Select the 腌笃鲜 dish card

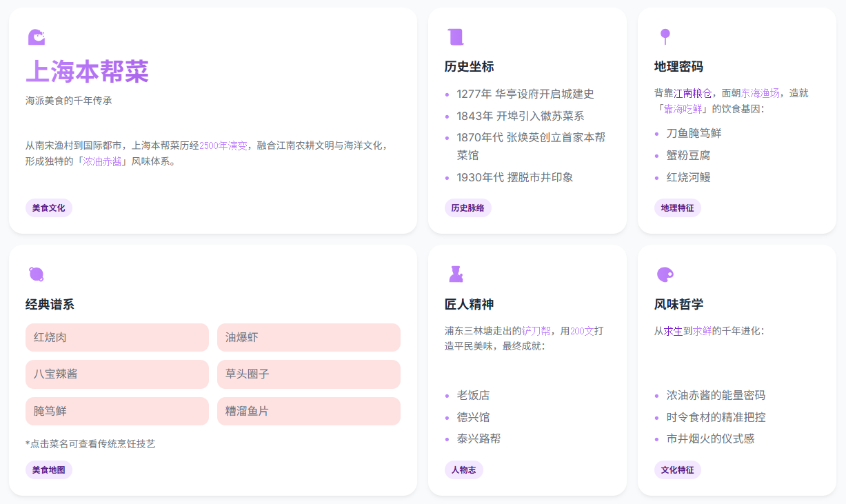pos(117,412)
